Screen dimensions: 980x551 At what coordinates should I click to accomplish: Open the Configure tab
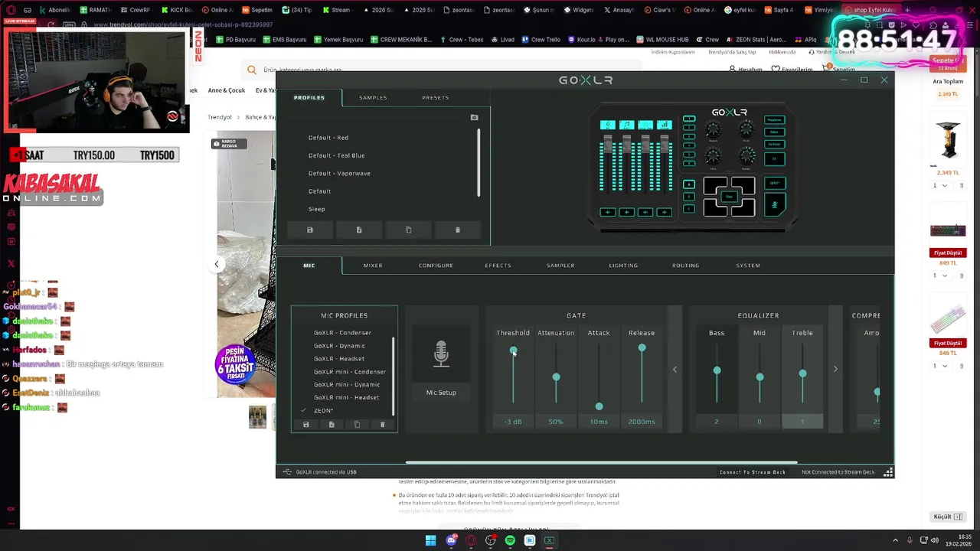pos(436,266)
